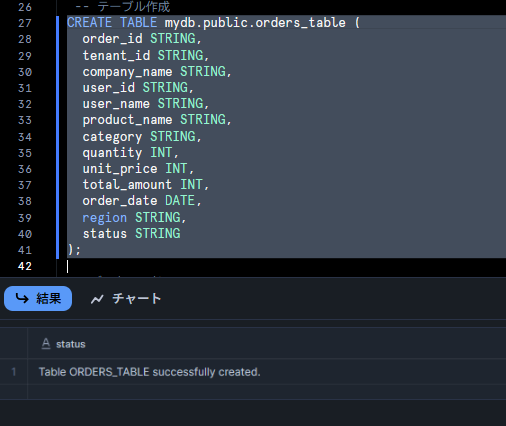Viewport: 506px width, 426px height.
Task: Click row number 1 in results grid
Action: [14, 372]
